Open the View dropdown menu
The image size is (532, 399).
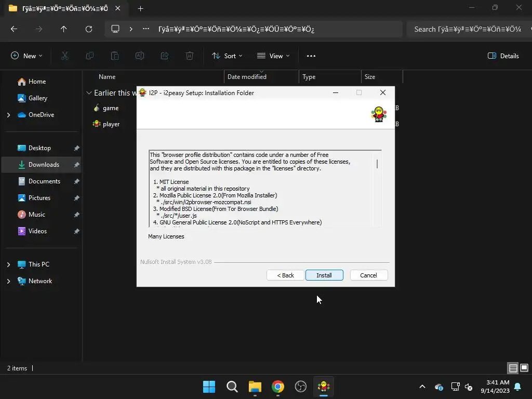point(273,56)
